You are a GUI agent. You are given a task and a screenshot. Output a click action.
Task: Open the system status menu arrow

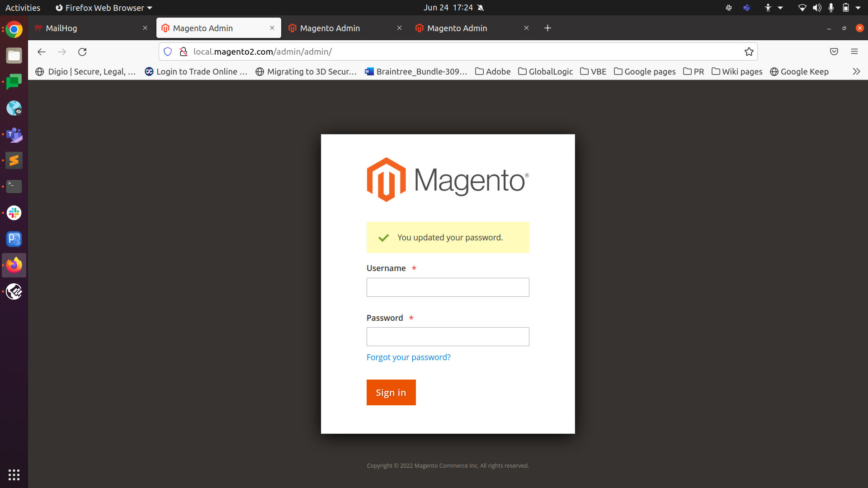[858, 8]
